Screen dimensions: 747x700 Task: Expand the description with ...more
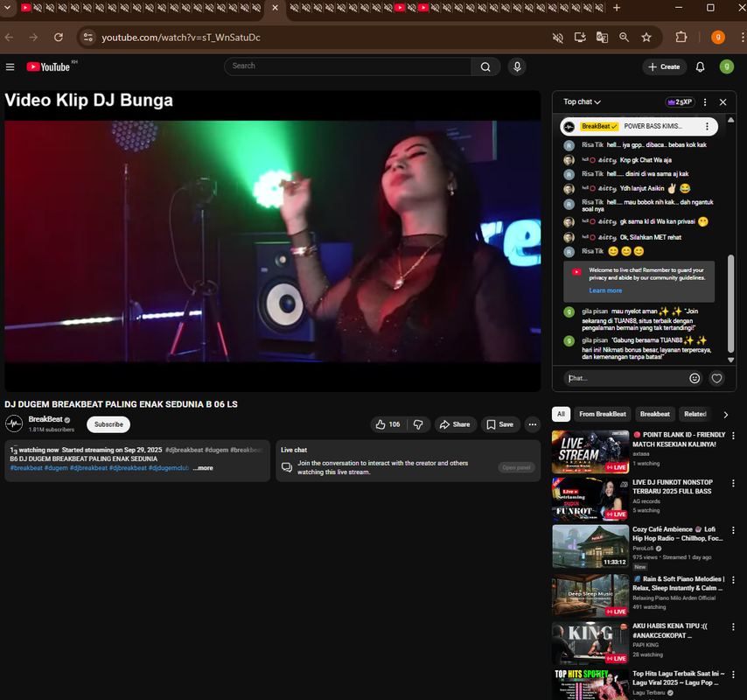coord(204,468)
